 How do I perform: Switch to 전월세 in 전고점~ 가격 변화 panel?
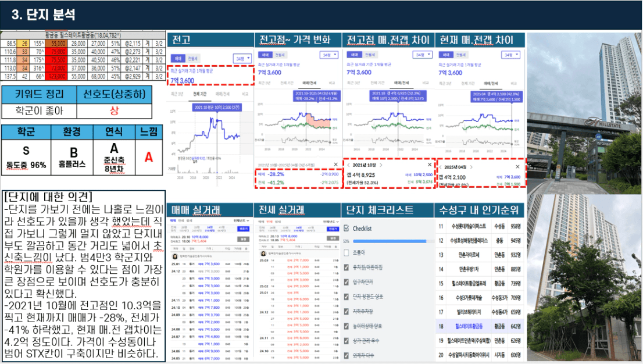(280, 55)
